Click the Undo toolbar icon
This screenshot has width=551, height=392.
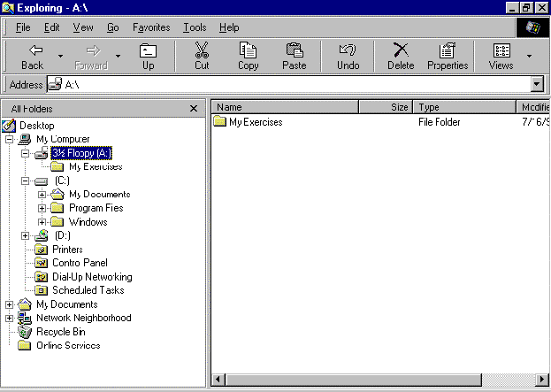(348, 56)
